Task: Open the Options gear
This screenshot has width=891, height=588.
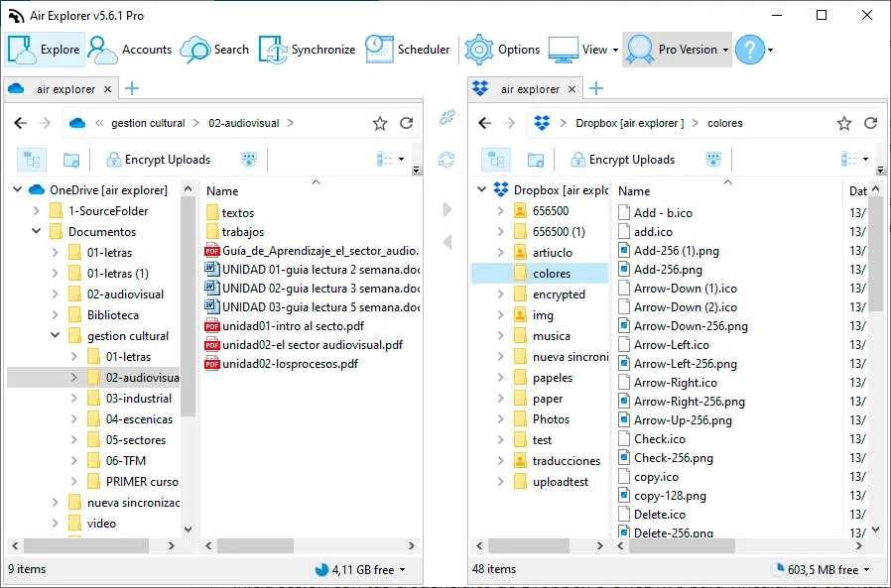Action: point(502,50)
